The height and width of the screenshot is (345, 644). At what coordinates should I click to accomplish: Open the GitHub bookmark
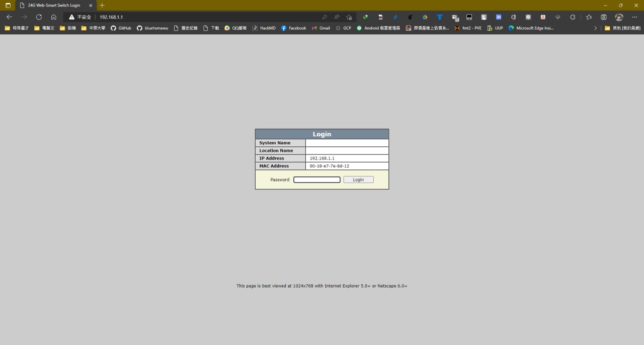point(121,28)
